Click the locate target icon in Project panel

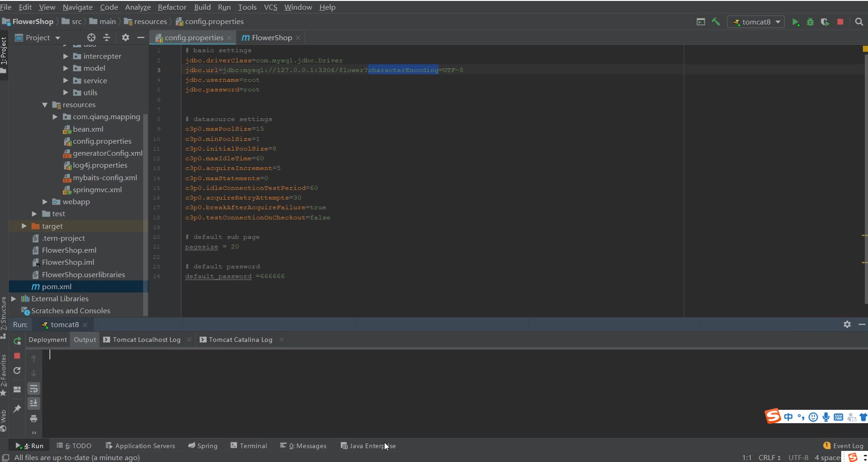91,37
